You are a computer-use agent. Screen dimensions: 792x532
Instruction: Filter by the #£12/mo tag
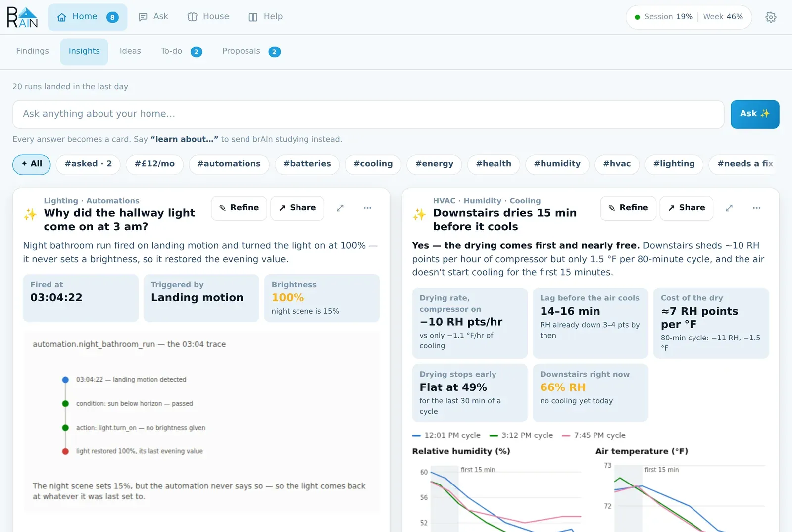pos(154,164)
